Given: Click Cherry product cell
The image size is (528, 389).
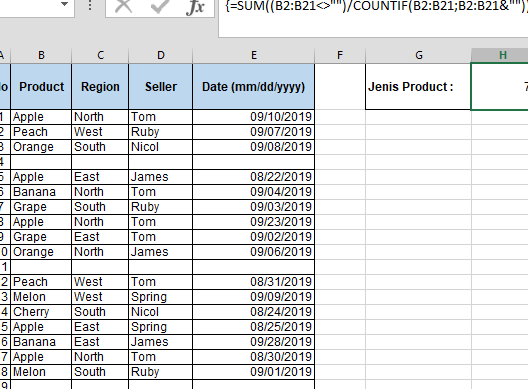Looking at the screenshot, I should [41, 312].
